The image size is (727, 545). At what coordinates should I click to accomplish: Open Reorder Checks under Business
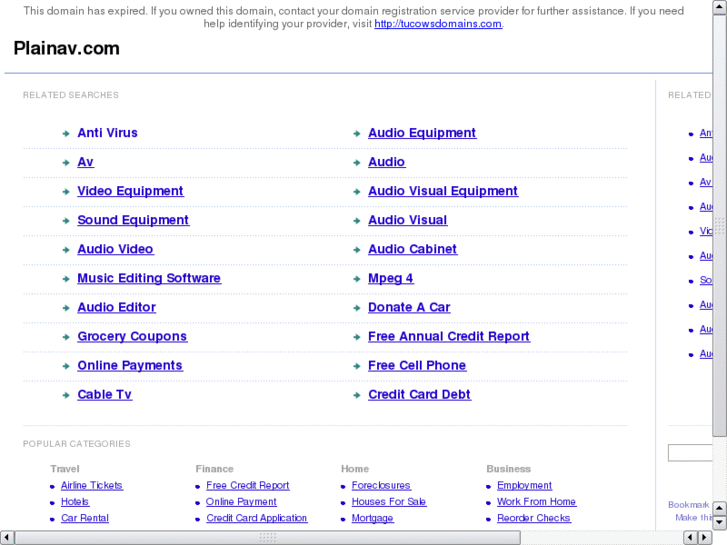pos(534,518)
